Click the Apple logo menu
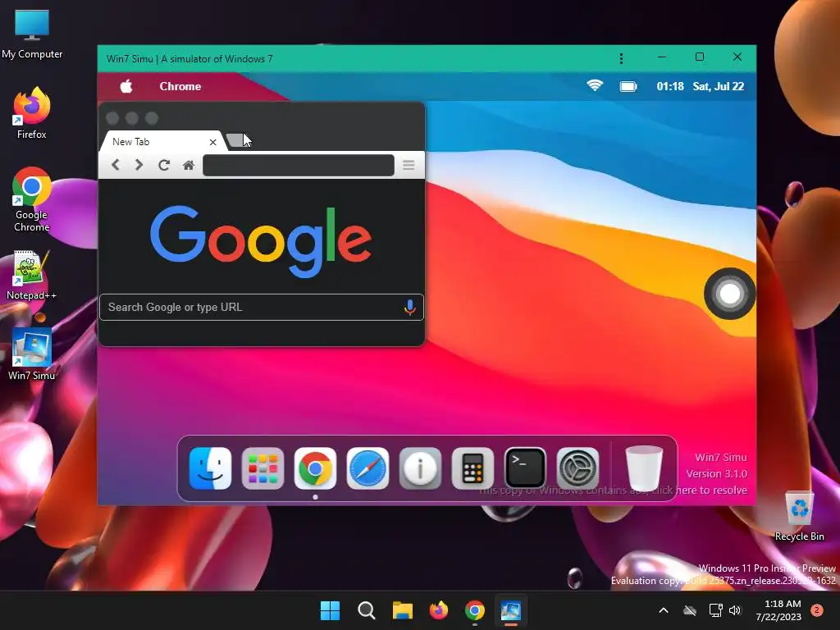 [x=126, y=85]
